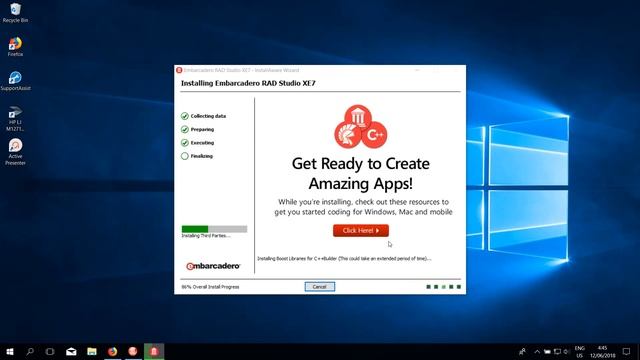The image size is (640, 360).
Task: Open the Windows Start menu
Action: pyautogui.click(x=10, y=351)
